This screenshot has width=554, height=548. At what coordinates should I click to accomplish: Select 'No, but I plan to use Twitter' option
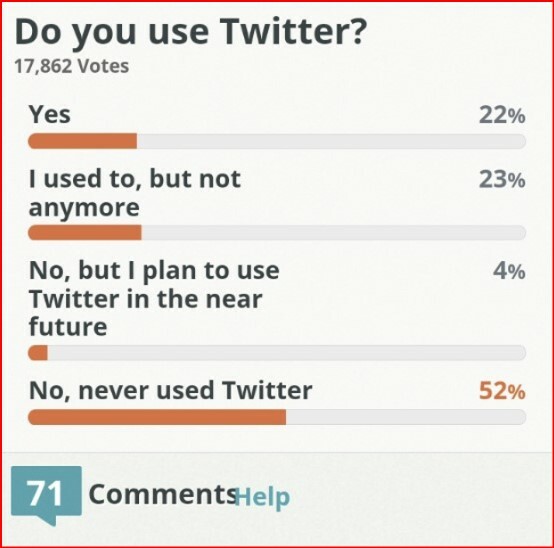(x=154, y=298)
